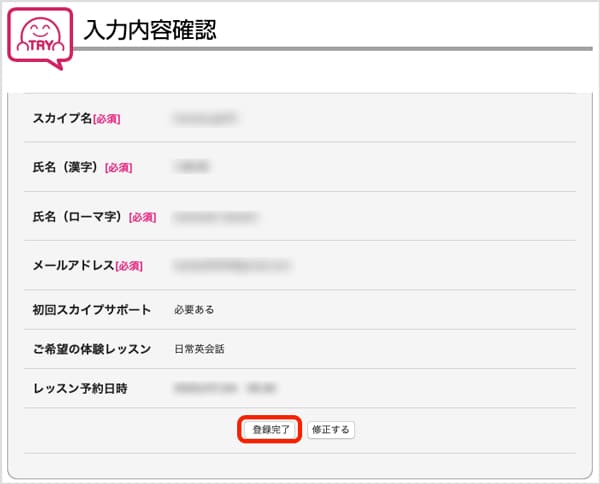Click the 修正する button
Screen dimensions: 600x484
[x=330, y=430]
